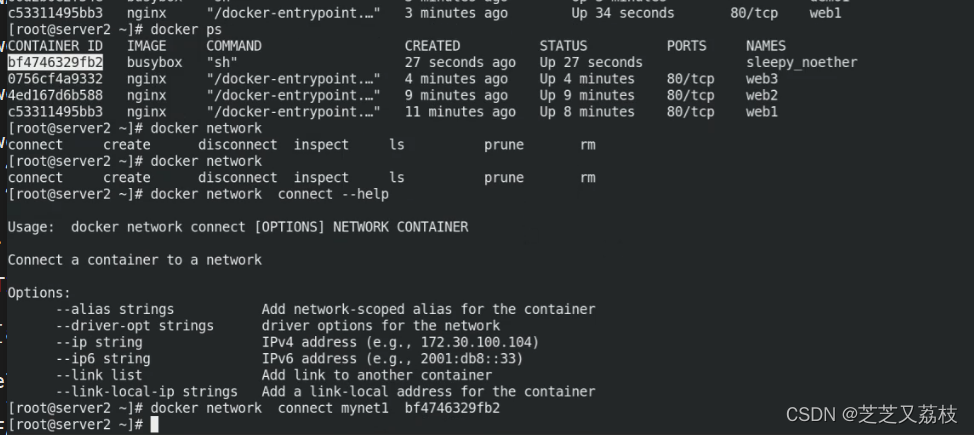Click the web3 container name
This screenshot has width=974, height=435.
pos(762,79)
